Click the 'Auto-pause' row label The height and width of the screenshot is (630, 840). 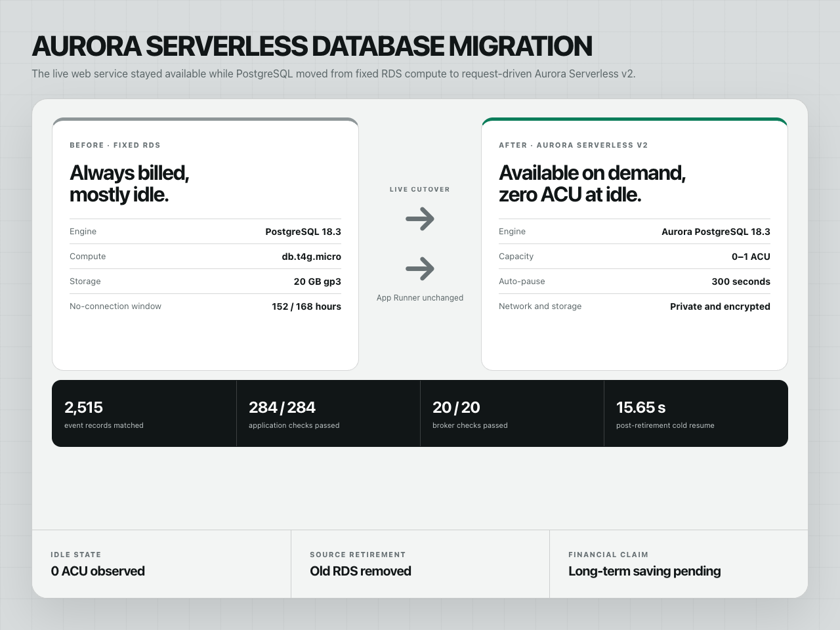coord(522,282)
